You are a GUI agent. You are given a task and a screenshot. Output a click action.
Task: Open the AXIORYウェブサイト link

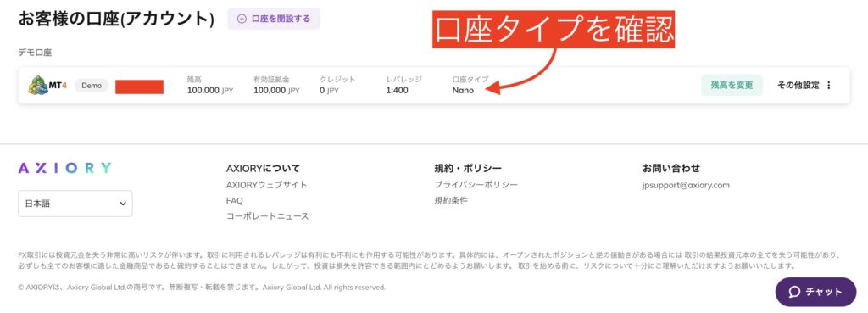(267, 184)
